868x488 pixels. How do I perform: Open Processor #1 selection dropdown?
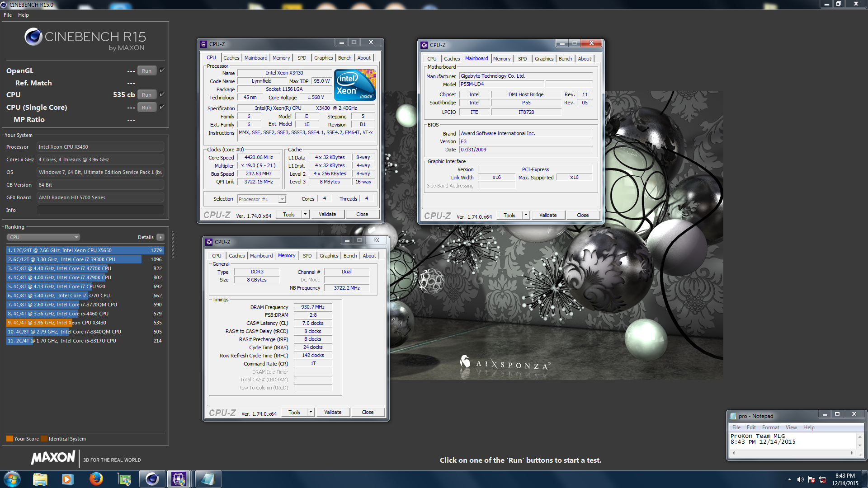(262, 199)
